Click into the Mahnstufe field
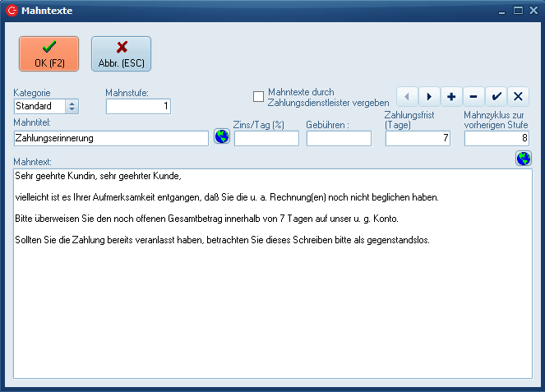Viewport: 545px width, 392px height. (x=138, y=106)
